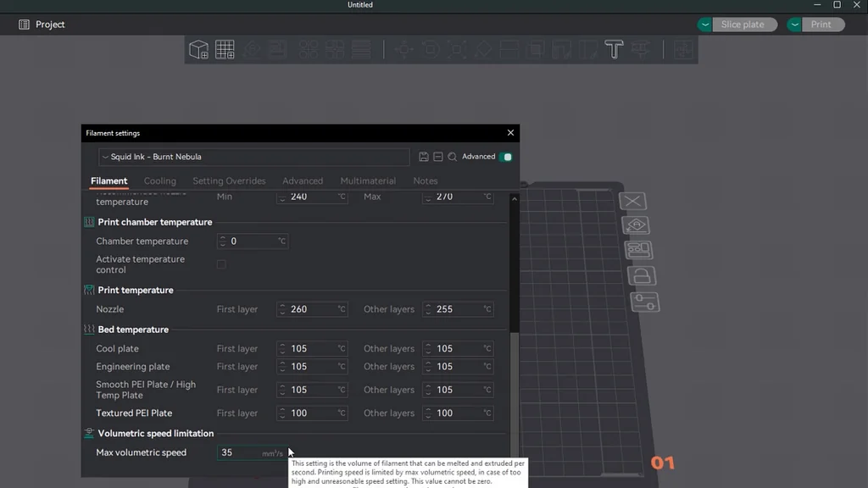Click the Cool plate First layer spinner arrows
Image resolution: width=868 pixels, height=488 pixels.
282,348
